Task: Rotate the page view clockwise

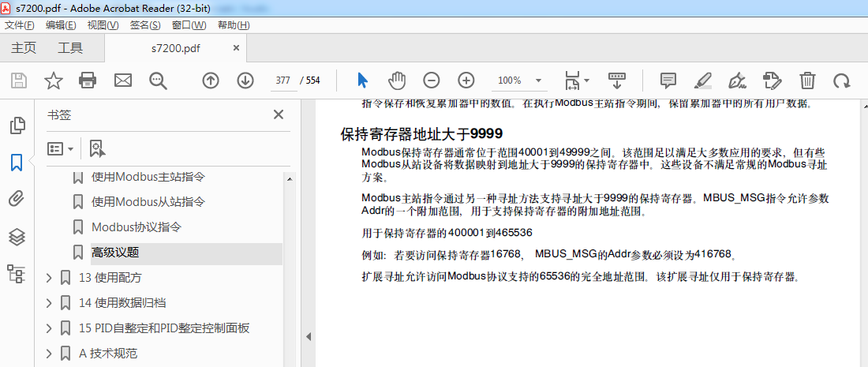Action: click(841, 81)
